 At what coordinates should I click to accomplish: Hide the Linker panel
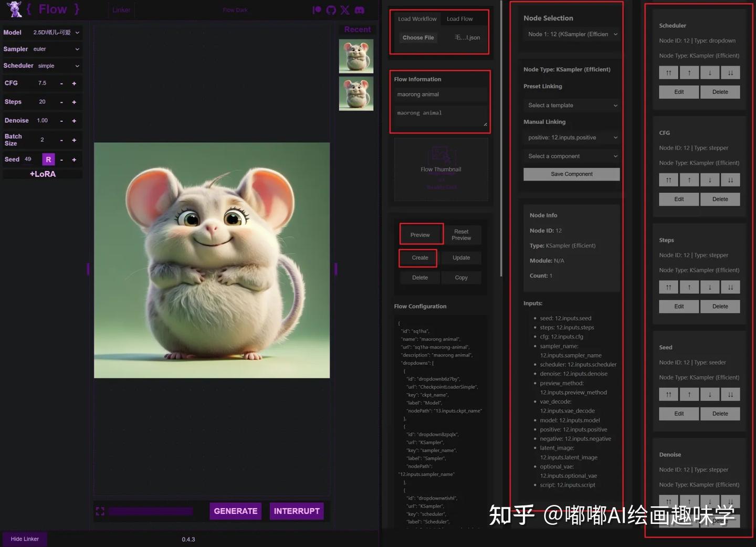pos(25,539)
